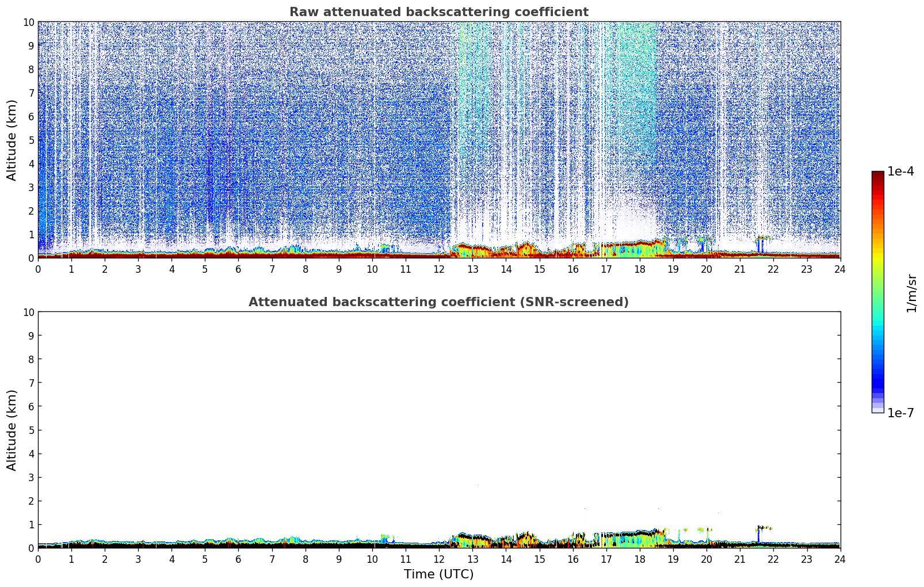Screen dimensions: 924x587
Task: Select hour 6 tick on lower time axis
Action: pyautogui.click(x=238, y=559)
